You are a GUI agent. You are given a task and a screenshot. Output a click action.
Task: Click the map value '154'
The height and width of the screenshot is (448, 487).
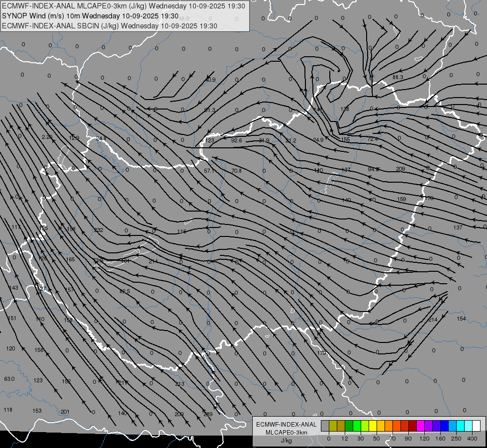point(461,319)
